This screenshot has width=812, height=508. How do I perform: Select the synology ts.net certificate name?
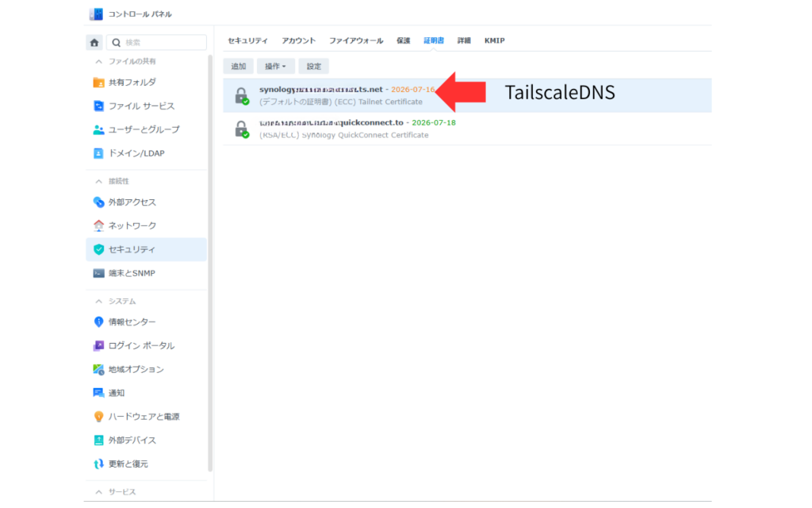(x=321, y=90)
